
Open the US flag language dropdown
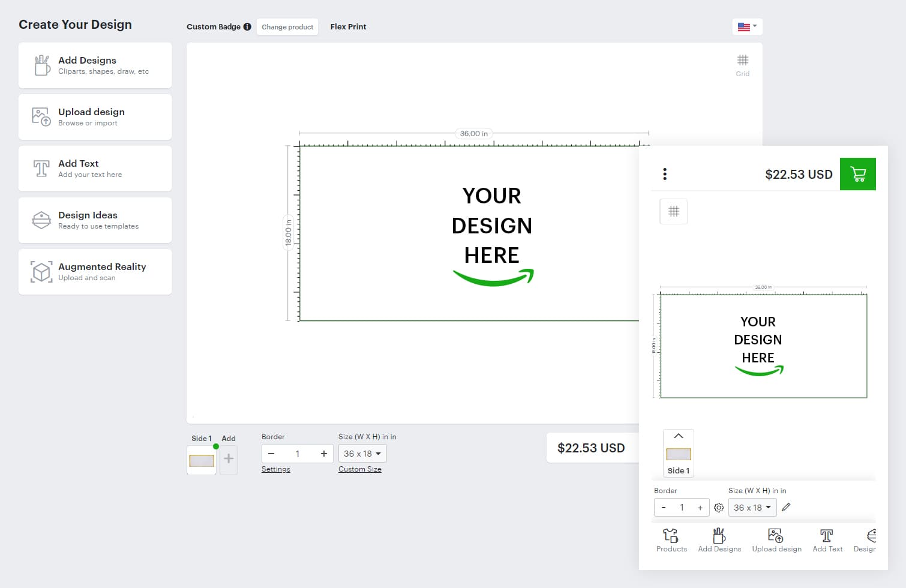pos(747,26)
